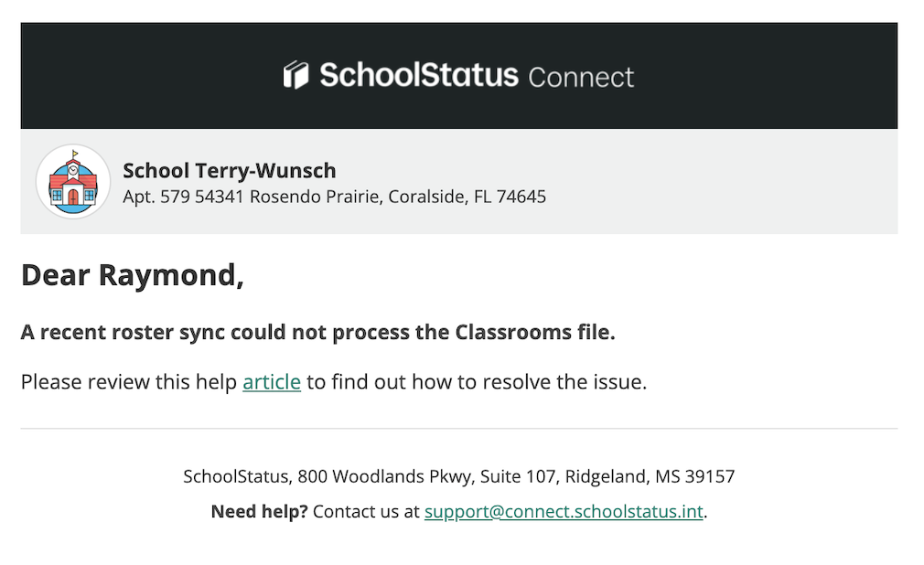Select the School Terry-Wunsch name
This screenshot has height=565, width=924.
point(230,170)
